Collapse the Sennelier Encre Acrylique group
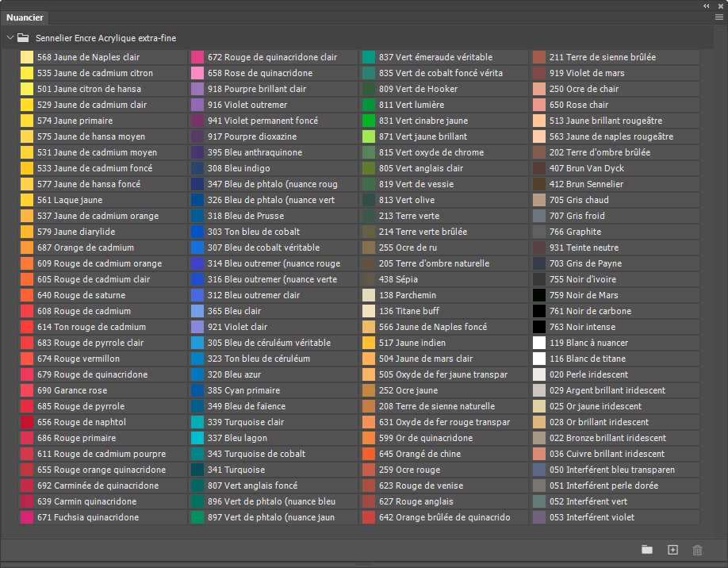This screenshot has height=568, width=728. (x=10, y=37)
